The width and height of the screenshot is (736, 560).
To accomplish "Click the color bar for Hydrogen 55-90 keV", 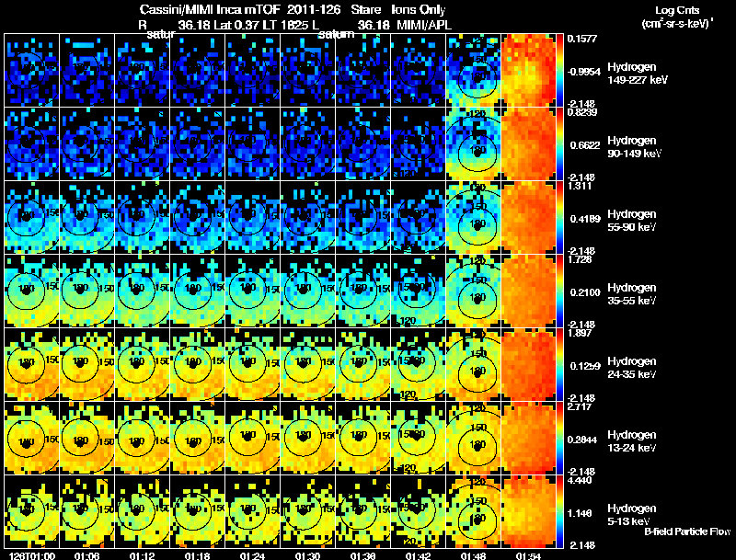I will coord(559,218).
